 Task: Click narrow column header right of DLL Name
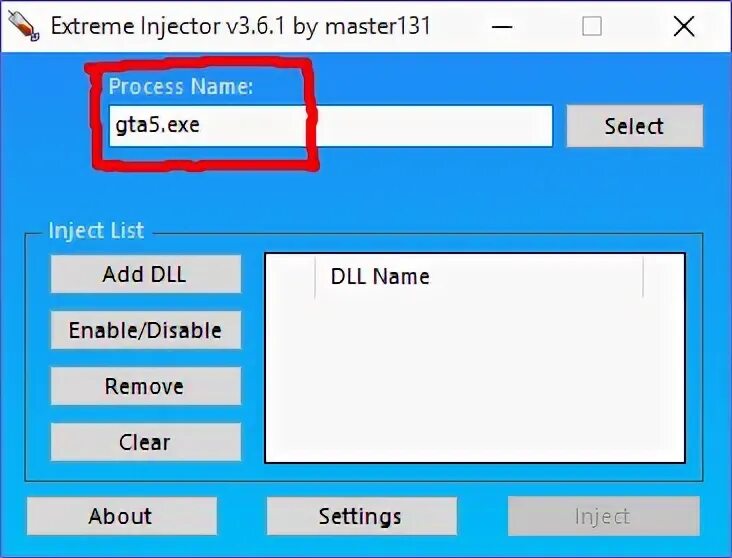pyautogui.click(x=664, y=276)
